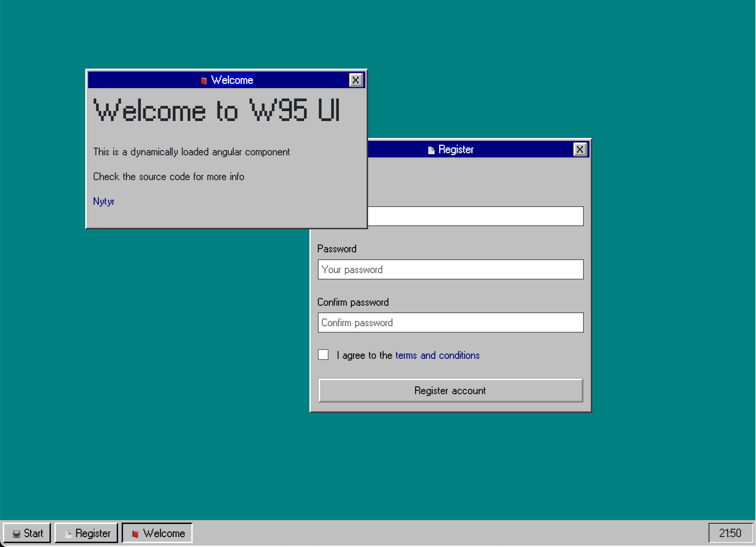Image resolution: width=756 pixels, height=547 pixels.
Task: Select the Welcome taskbar item
Action: [x=157, y=533]
